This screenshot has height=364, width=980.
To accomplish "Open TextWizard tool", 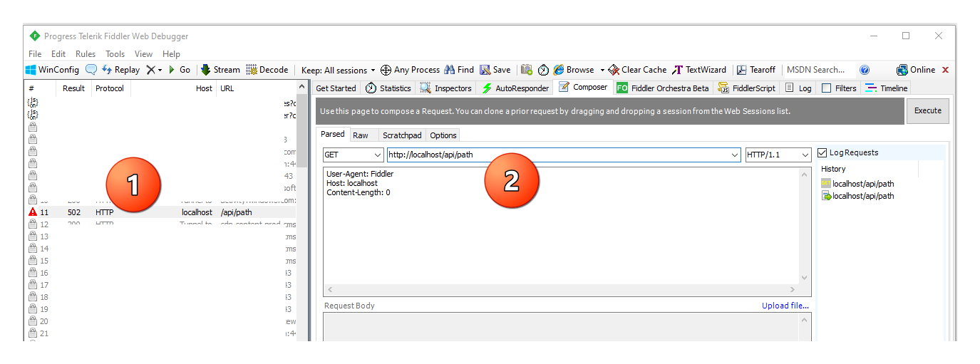I will 699,70.
